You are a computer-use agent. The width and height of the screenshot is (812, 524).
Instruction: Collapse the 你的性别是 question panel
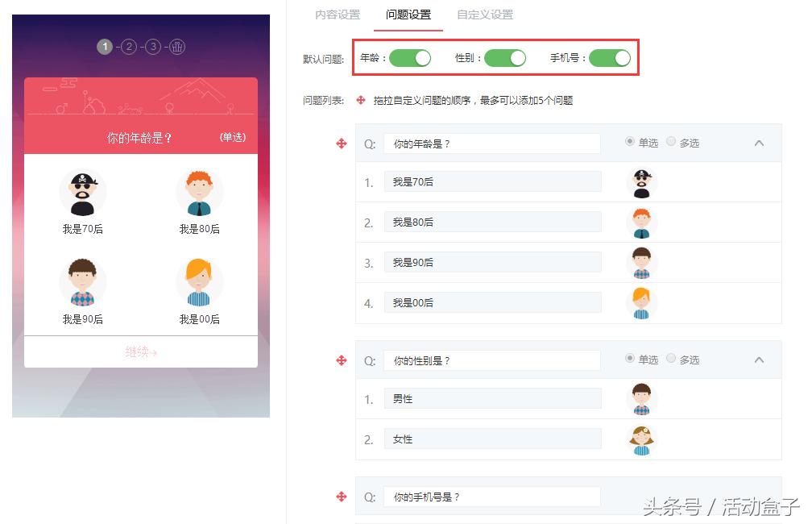758,360
